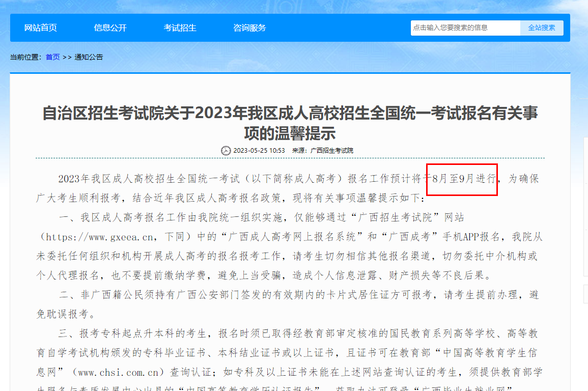Click the red-boxed text 8月至9月进行
Image resolution: width=588 pixels, height=391 pixels.
pyautogui.click(x=462, y=179)
